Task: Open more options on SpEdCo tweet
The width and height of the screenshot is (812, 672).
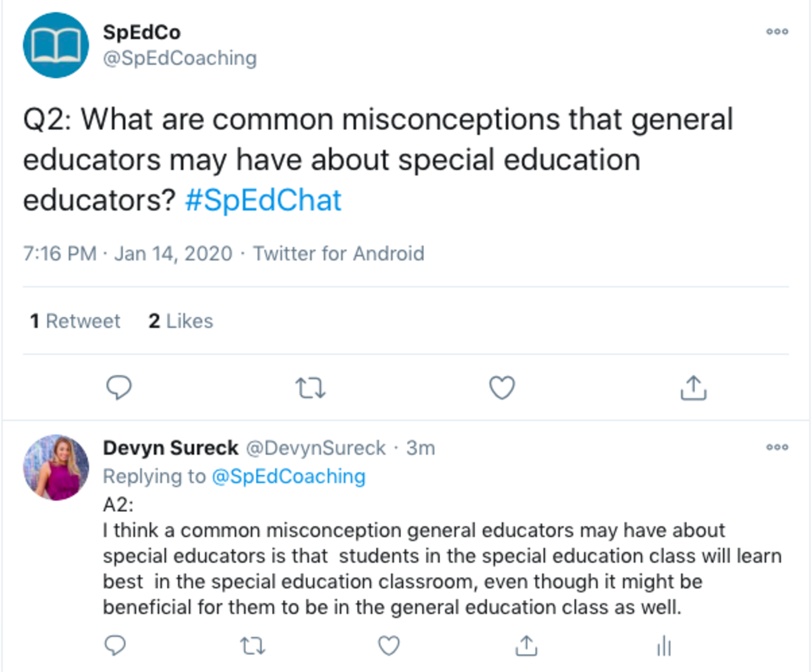Action: point(777,32)
